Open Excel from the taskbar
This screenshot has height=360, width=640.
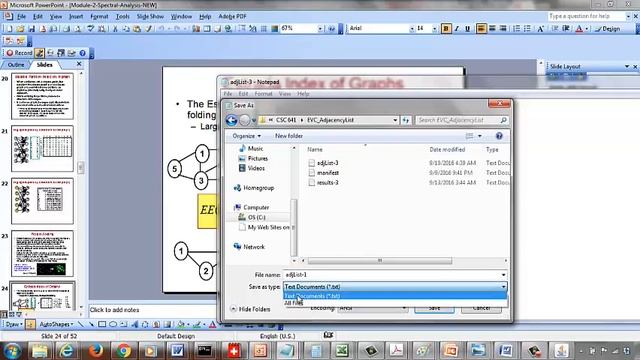(342, 351)
